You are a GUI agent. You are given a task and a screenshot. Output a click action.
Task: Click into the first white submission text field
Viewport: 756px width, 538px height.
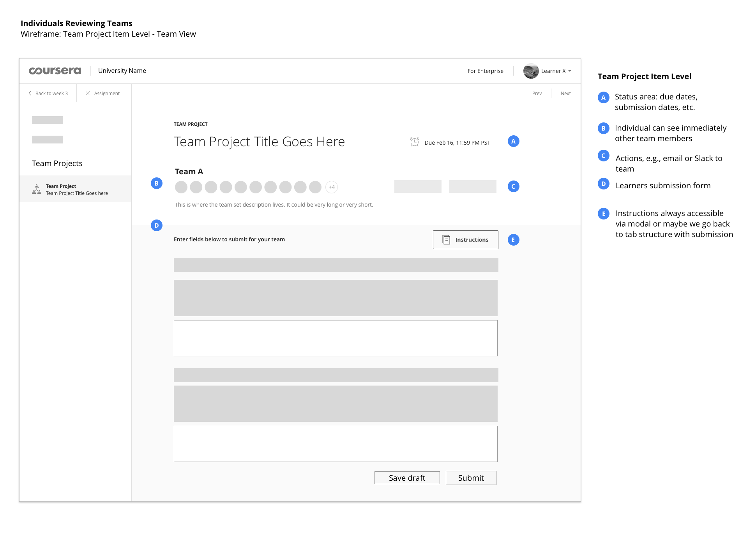coord(336,338)
